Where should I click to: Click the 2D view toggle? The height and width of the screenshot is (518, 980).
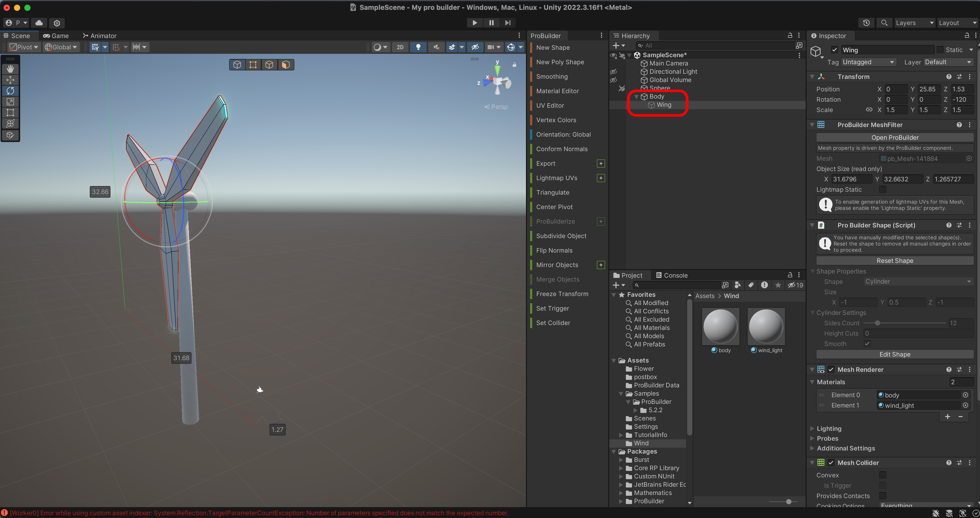(x=400, y=47)
